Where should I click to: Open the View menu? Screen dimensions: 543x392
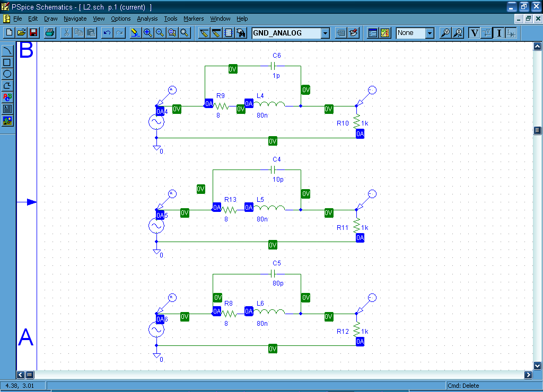(x=99, y=19)
